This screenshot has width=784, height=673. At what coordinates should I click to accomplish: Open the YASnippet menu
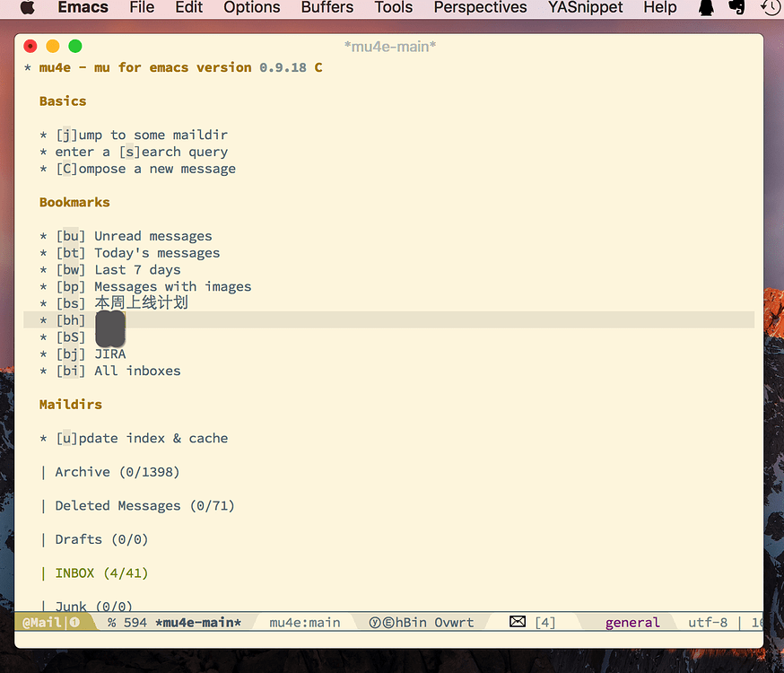pyautogui.click(x=585, y=8)
